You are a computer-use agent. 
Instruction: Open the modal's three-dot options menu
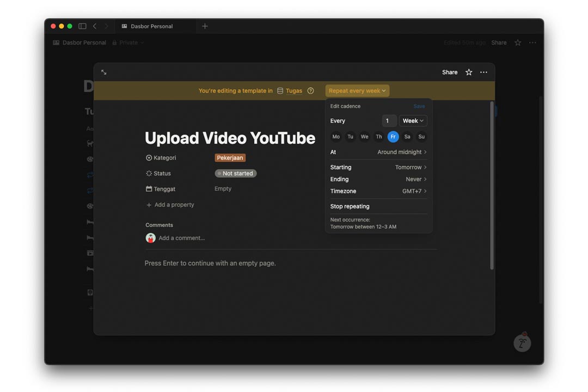coord(483,72)
